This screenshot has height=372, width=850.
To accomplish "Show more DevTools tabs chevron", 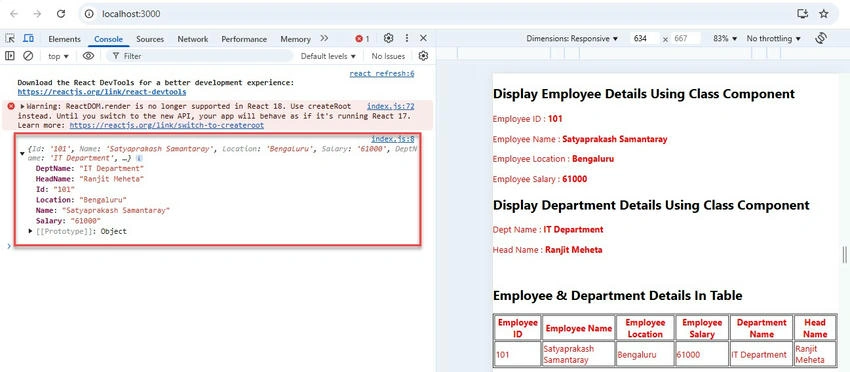I will pos(324,39).
